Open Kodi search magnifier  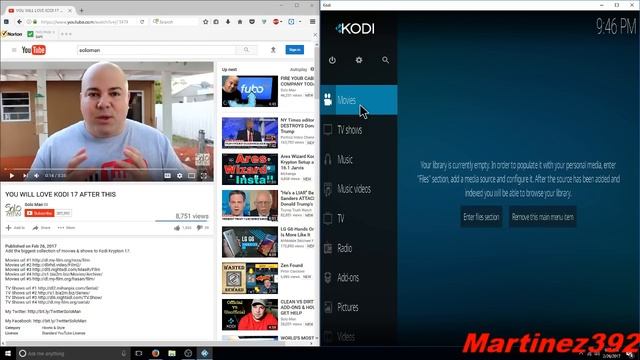click(385, 60)
